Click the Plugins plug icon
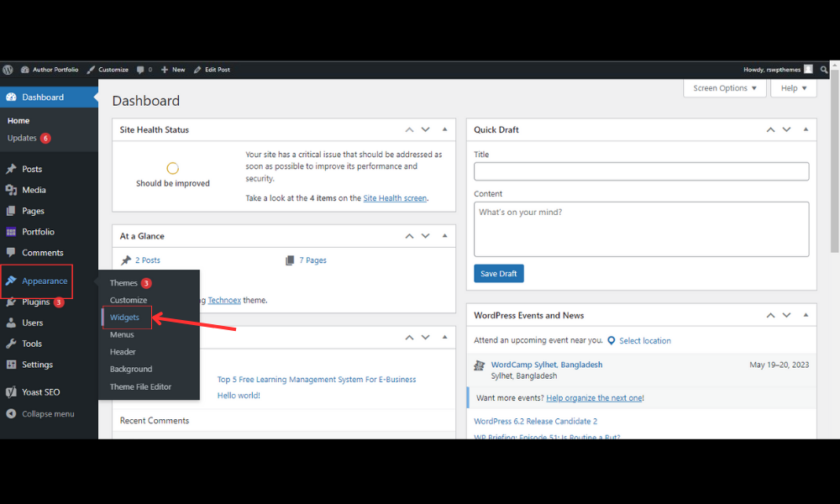The width and height of the screenshot is (840, 504). (11, 302)
